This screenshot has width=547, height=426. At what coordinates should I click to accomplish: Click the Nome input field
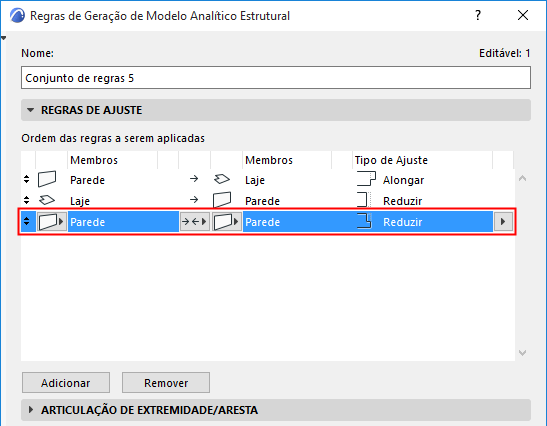pyautogui.click(x=276, y=78)
